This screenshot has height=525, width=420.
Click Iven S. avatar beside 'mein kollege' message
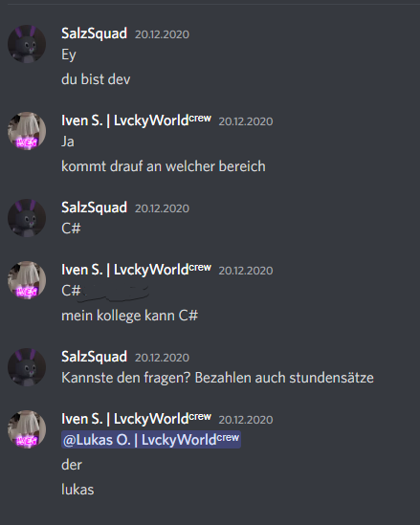point(27,280)
